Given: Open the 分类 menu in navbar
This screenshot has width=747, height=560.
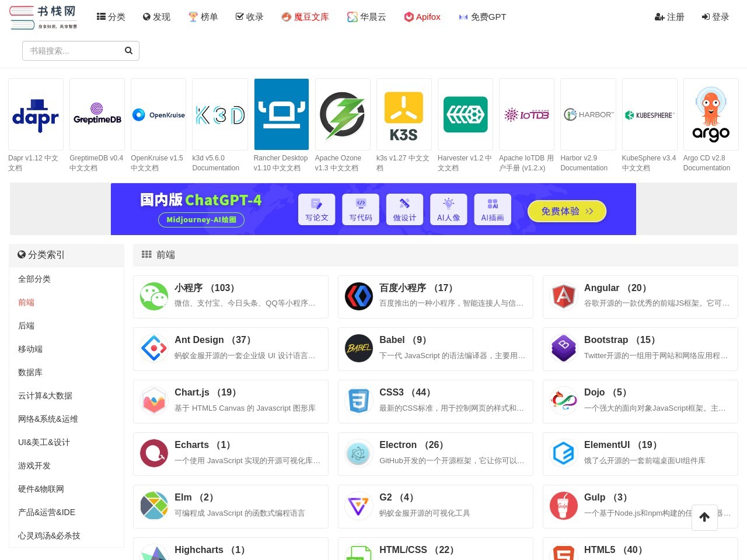Looking at the screenshot, I should tap(111, 17).
